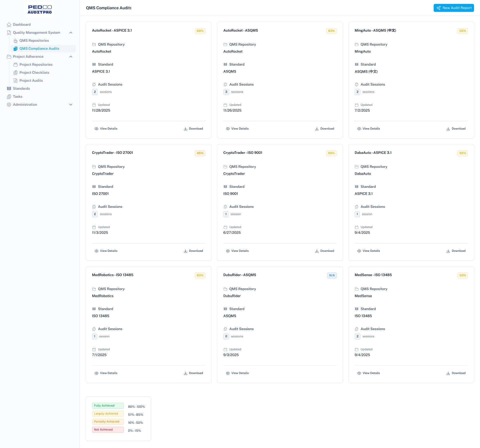Image resolution: width=480 pixels, height=448 pixels.
Task: View Details of CryptoTrader - ISO 27001 audit
Action: [106, 251]
